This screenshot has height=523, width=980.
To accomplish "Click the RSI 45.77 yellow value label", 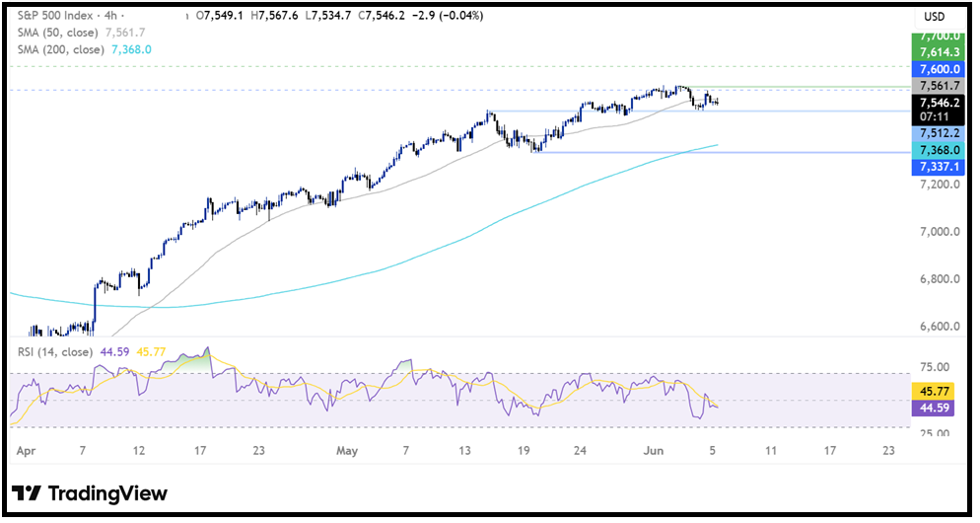I will [x=935, y=391].
